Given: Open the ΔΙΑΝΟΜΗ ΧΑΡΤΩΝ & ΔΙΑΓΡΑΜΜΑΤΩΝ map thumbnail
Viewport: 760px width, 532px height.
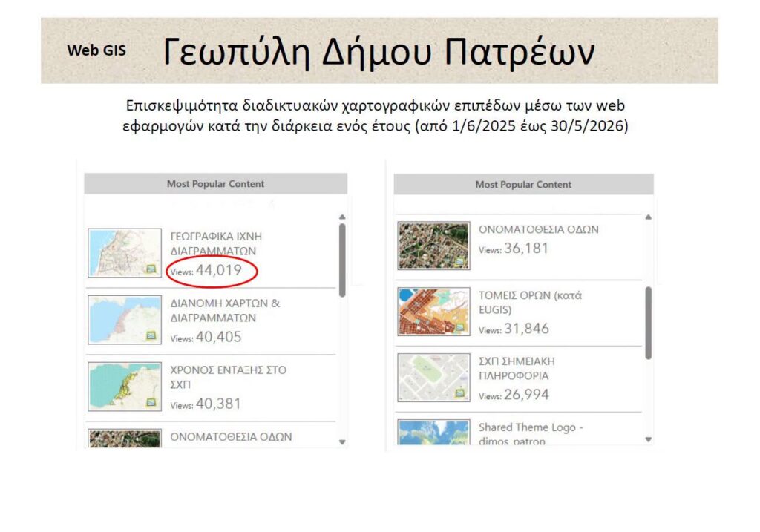Looking at the screenshot, I should [x=125, y=320].
